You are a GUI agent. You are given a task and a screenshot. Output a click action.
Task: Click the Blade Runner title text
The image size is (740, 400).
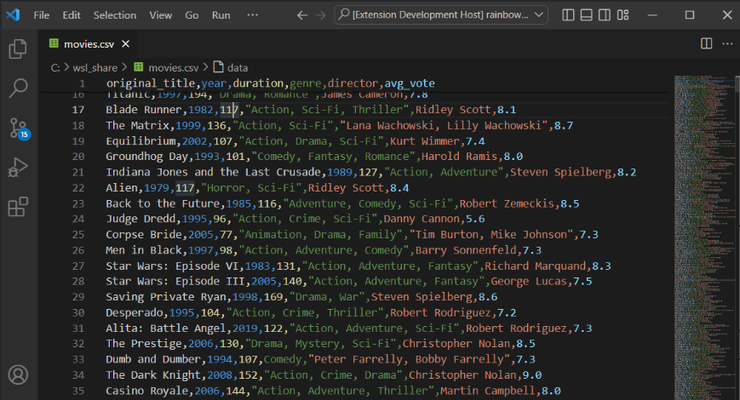click(x=143, y=110)
